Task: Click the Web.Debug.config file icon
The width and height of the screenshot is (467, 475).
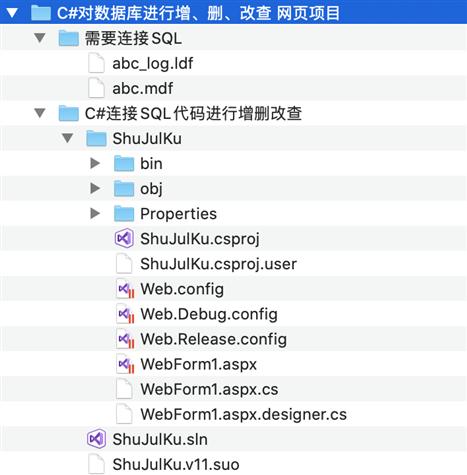Action: point(125,314)
